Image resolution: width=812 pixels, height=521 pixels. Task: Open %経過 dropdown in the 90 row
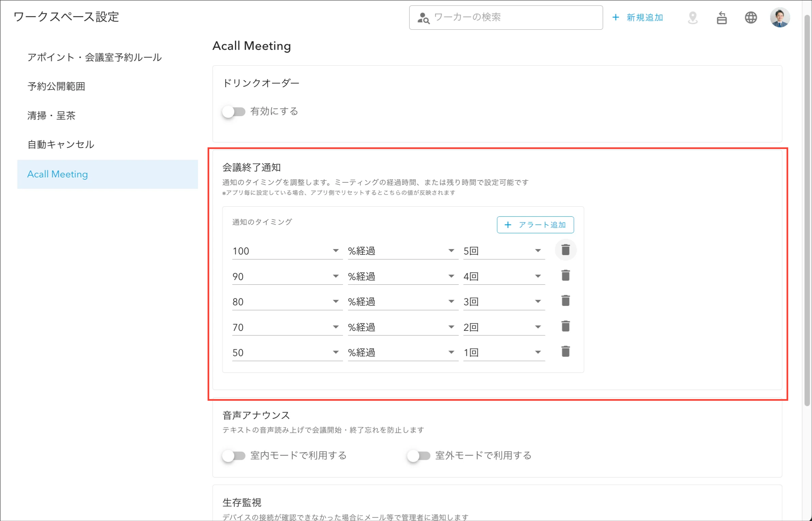point(403,276)
